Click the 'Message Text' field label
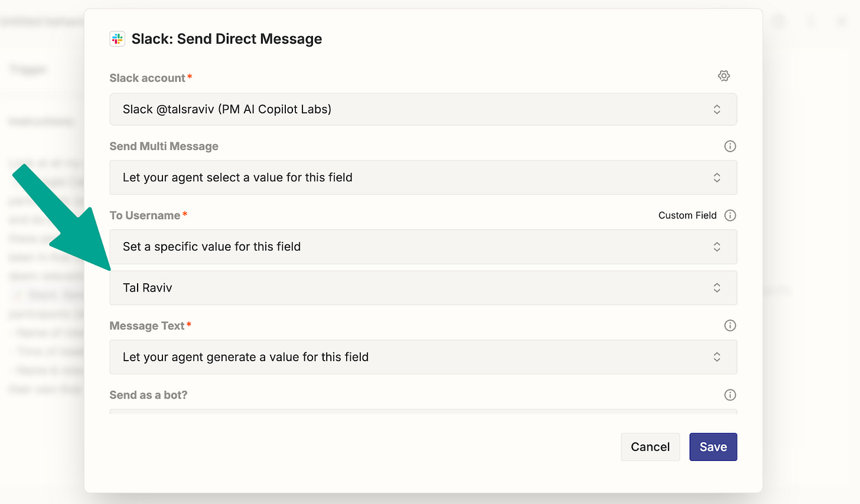 tap(147, 326)
